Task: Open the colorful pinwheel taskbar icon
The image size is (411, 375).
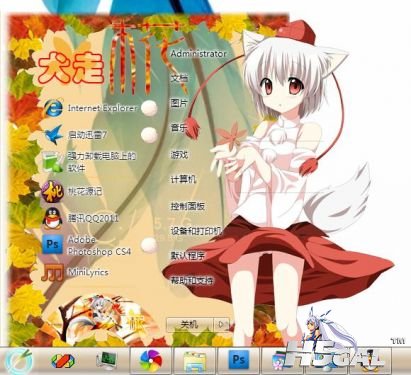Action: (x=151, y=361)
